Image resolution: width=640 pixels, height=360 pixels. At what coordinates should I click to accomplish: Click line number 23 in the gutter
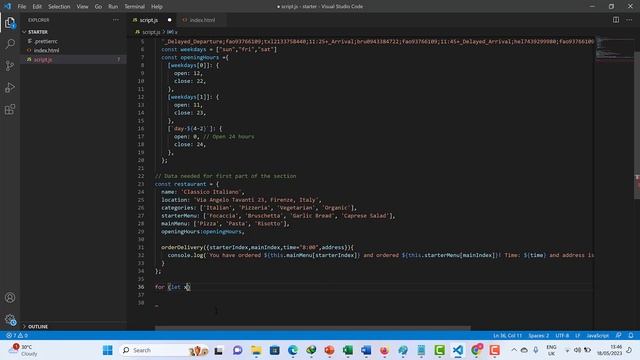point(141,184)
